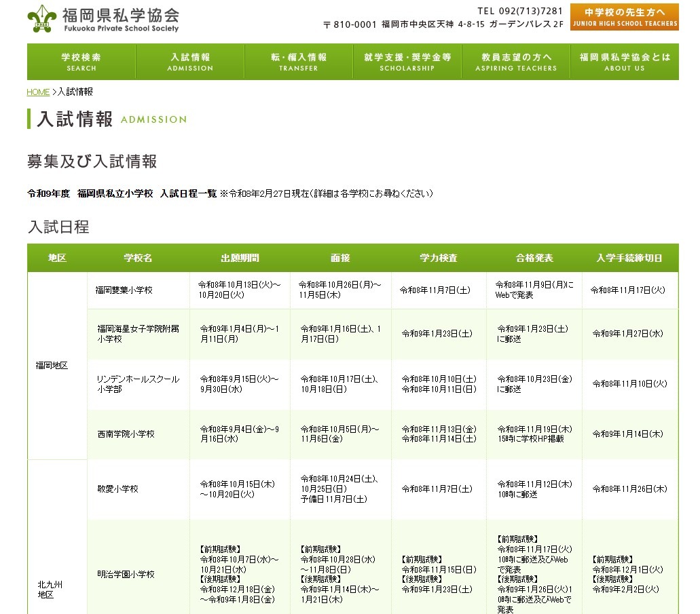Click 福岡海星 exam date 令和9年1月23日(土)
Image resolution: width=700 pixels, height=614 pixels.
pos(437,333)
